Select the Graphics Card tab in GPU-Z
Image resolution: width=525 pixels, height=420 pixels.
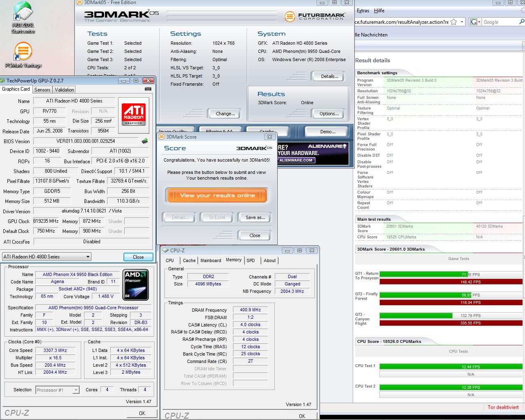16,89
